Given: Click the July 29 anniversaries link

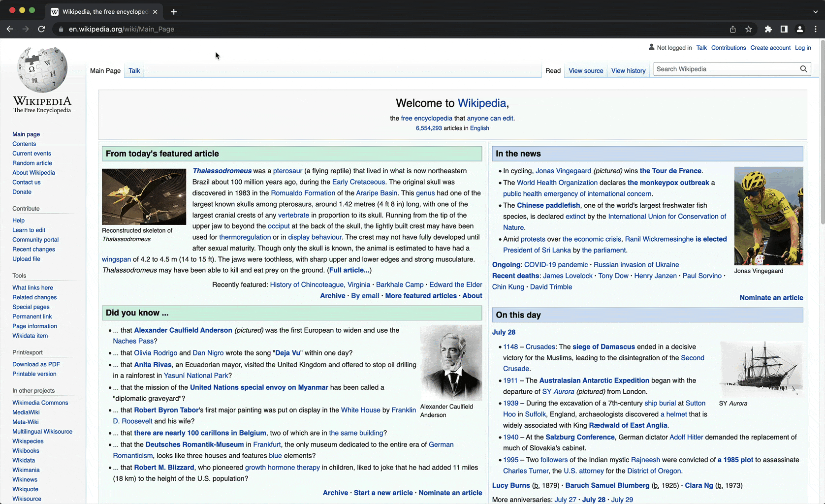Looking at the screenshot, I should point(622,500).
